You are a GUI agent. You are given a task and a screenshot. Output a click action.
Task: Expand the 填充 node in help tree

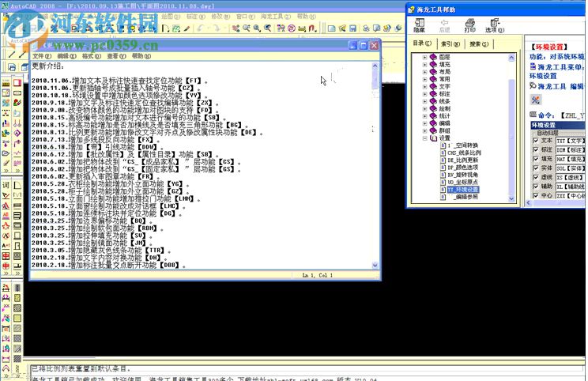(424, 65)
